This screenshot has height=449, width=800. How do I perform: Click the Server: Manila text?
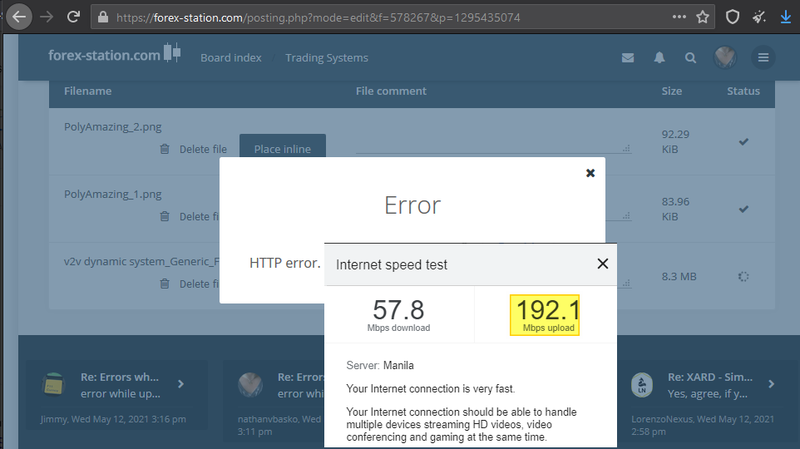point(380,365)
